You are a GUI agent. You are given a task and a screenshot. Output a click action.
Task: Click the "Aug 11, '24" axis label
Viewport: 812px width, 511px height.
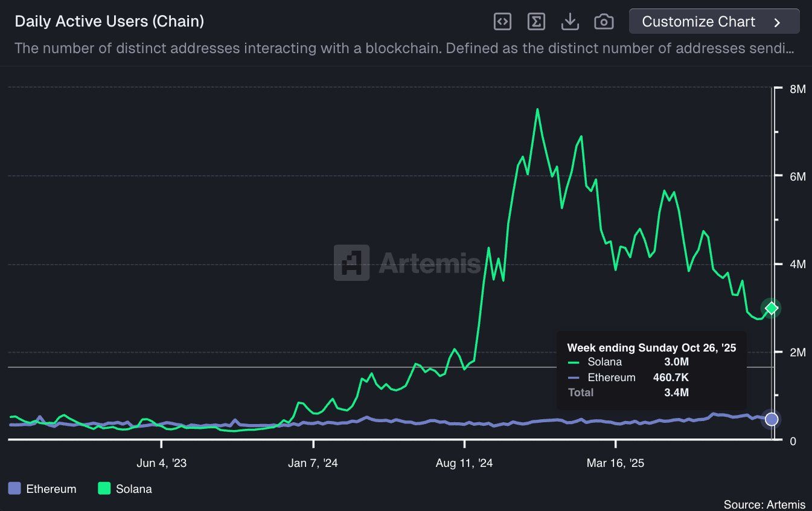pos(464,463)
